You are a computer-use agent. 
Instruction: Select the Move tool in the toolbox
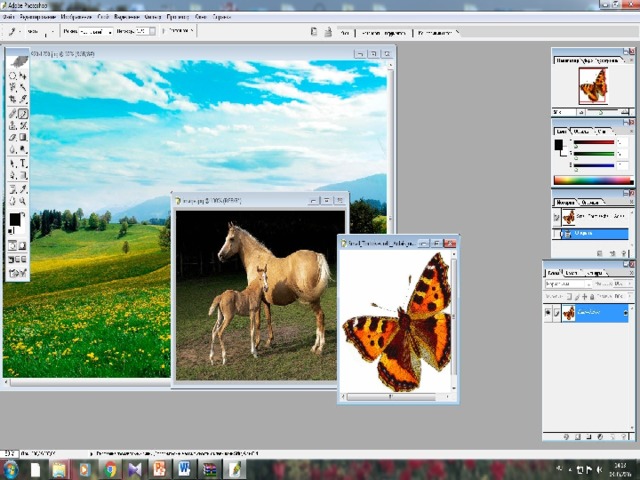point(24,75)
